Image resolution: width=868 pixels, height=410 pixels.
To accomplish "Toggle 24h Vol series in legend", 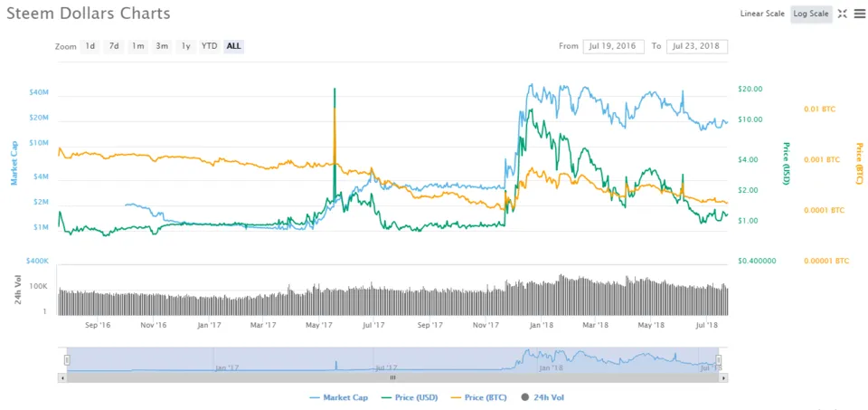I will coord(542,397).
